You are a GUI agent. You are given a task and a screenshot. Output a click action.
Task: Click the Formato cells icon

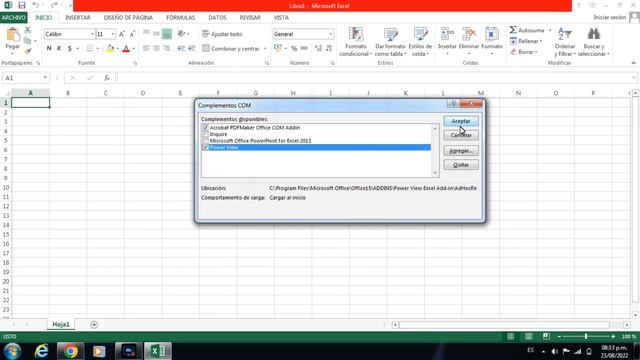[x=491, y=35]
